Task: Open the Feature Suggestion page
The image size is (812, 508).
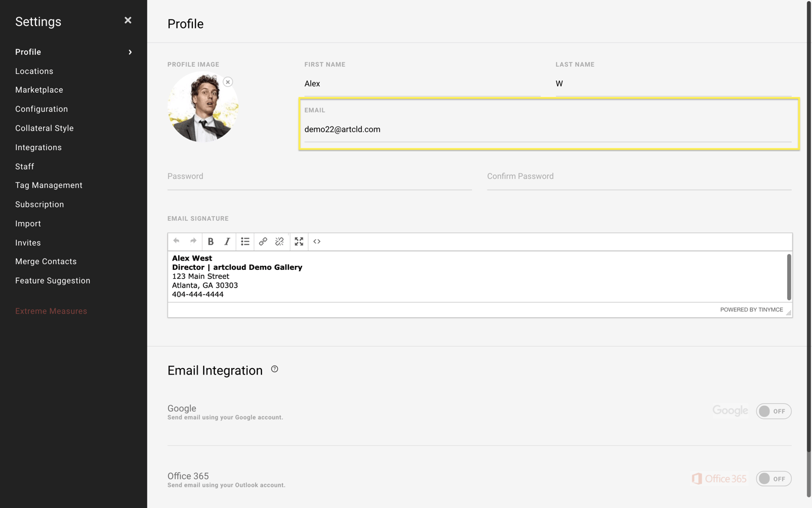Action: coord(53,280)
